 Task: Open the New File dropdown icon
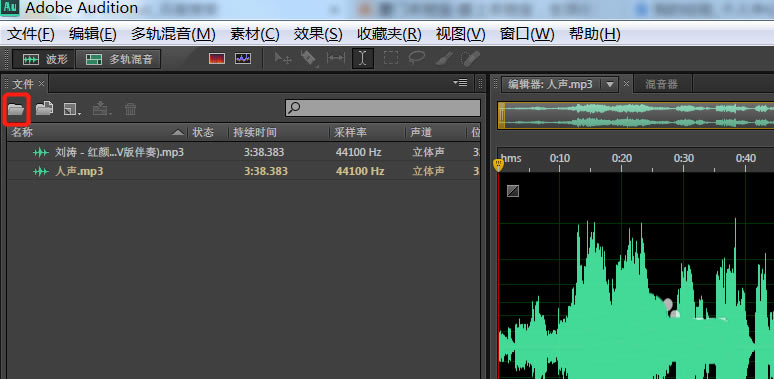[x=72, y=109]
